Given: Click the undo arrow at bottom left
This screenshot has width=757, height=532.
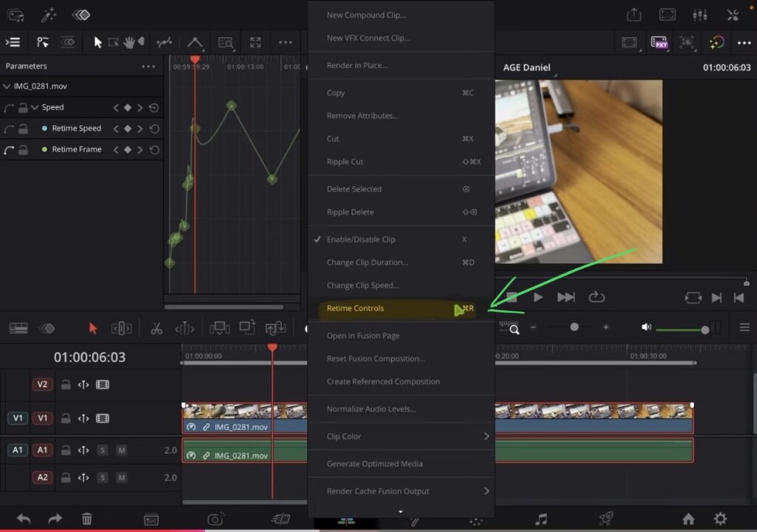Looking at the screenshot, I should 23,519.
